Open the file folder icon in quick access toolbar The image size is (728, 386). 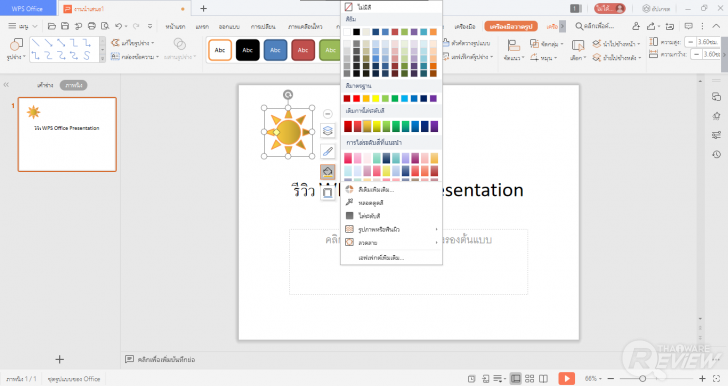pyautogui.click(x=52, y=26)
